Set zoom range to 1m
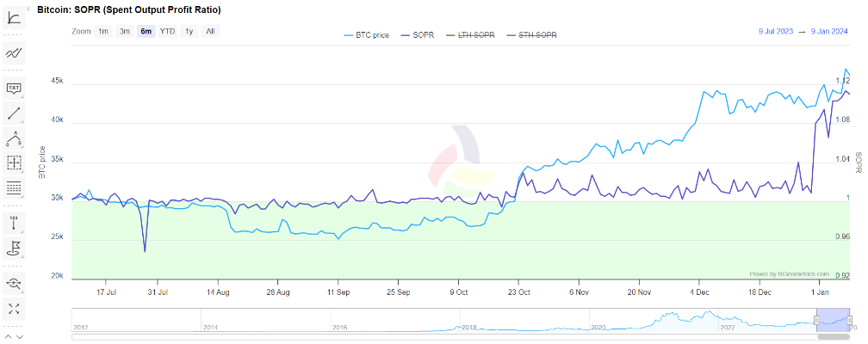 pyautogui.click(x=103, y=32)
